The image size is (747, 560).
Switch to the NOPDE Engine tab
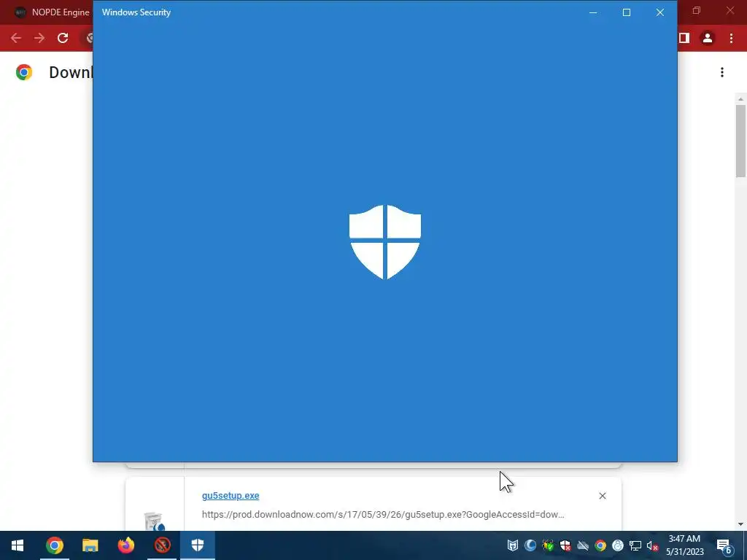(52, 12)
